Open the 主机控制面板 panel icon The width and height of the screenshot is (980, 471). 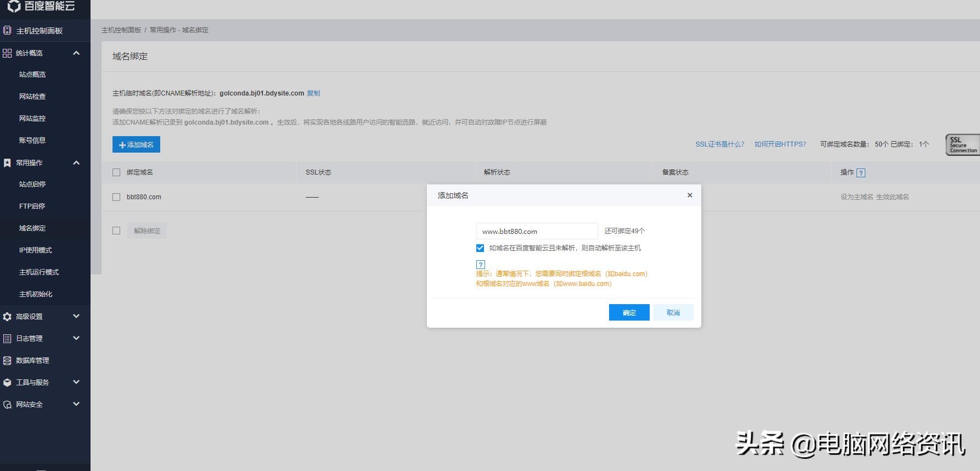tap(7, 30)
